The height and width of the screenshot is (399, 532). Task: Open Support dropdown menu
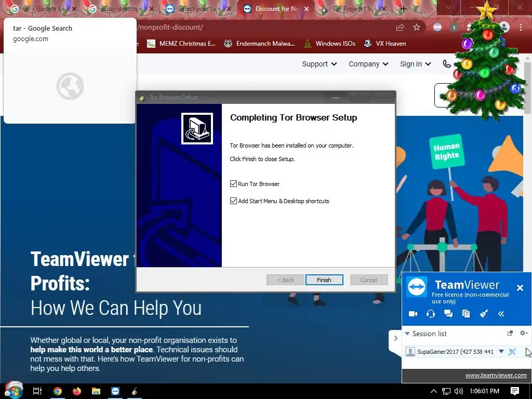coord(320,64)
